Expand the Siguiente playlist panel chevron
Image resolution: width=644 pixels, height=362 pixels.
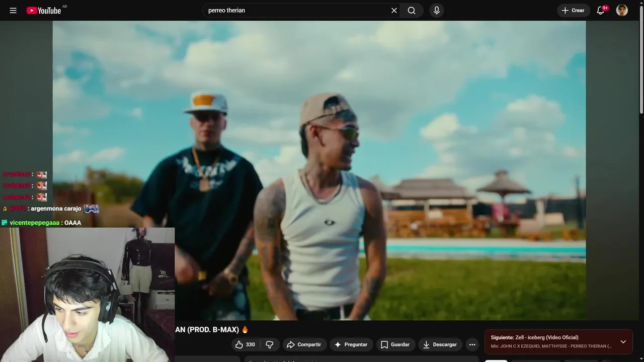623,342
